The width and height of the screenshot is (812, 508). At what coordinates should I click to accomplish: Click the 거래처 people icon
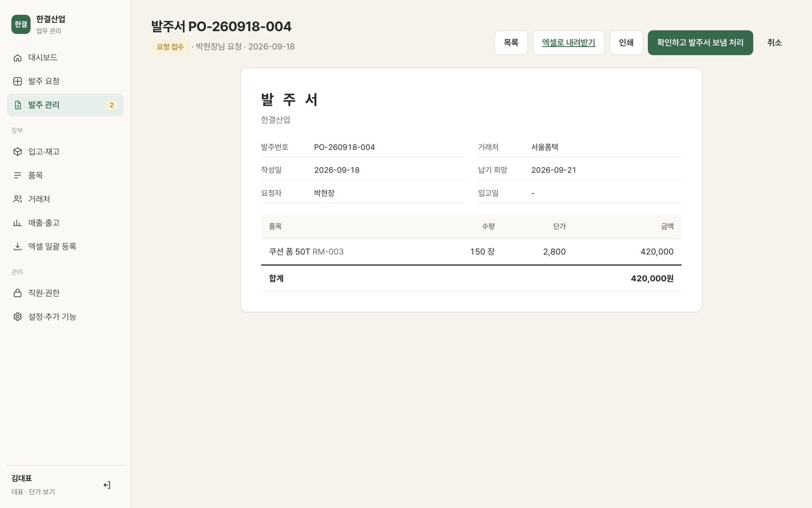tap(17, 199)
